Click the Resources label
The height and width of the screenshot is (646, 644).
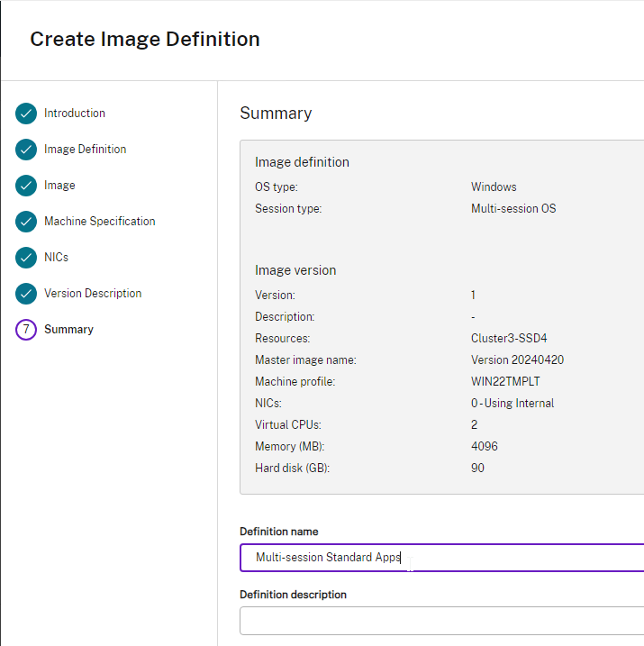pyautogui.click(x=283, y=338)
